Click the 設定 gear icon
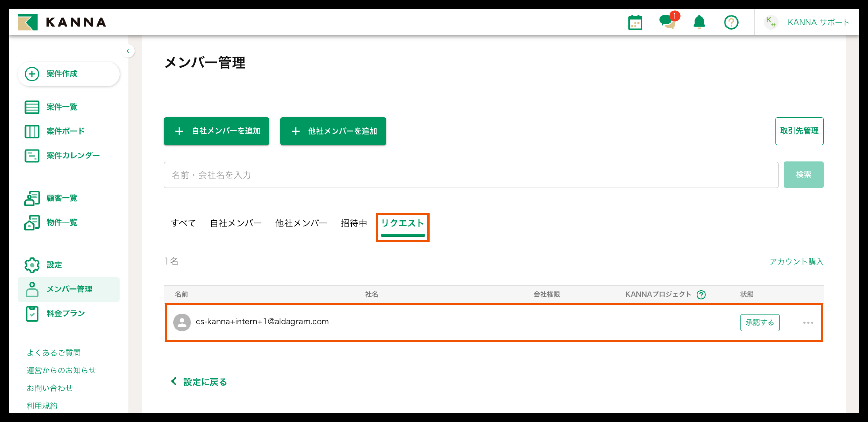Screen dimensions: 868x422 pyautogui.click(x=32, y=265)
